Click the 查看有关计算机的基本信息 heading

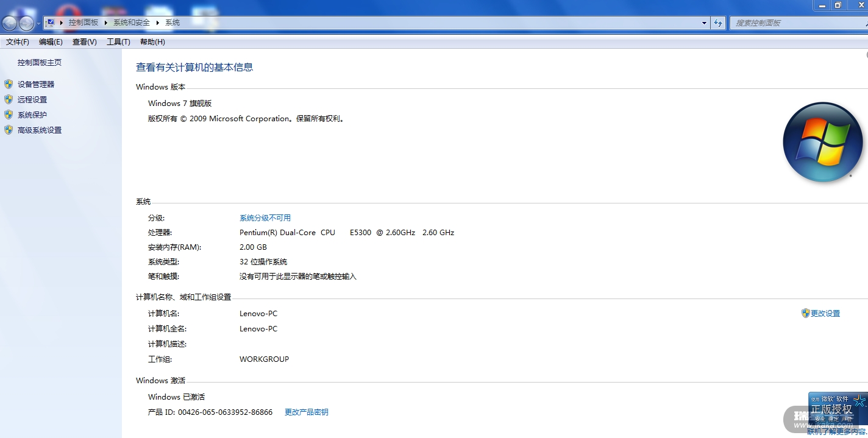click(194, 68)
